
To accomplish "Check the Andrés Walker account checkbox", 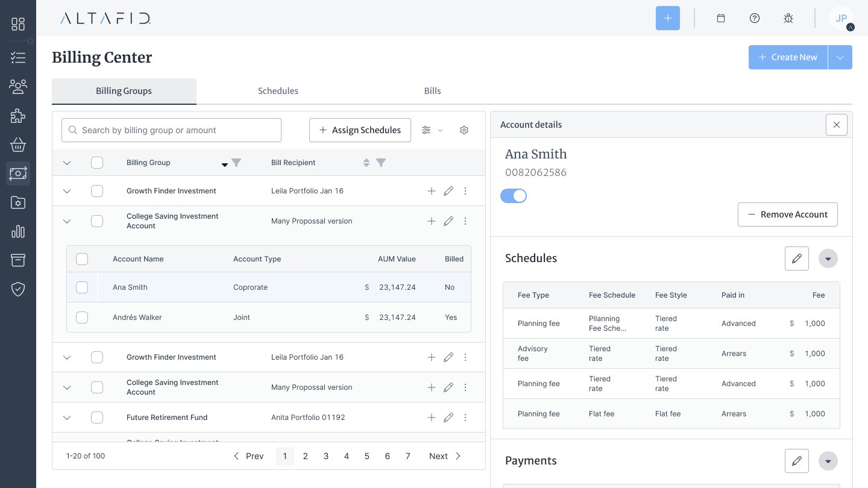I will tap(82, 318).
